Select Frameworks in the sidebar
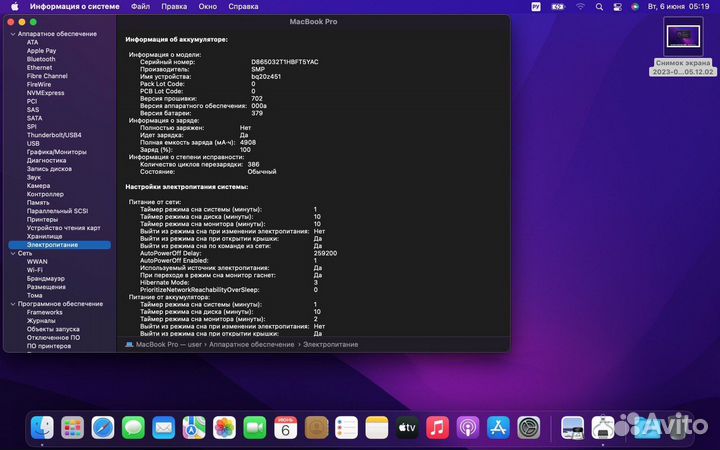Screen dimensions: 720x450 pyautogui.click(x=45, y=312)
